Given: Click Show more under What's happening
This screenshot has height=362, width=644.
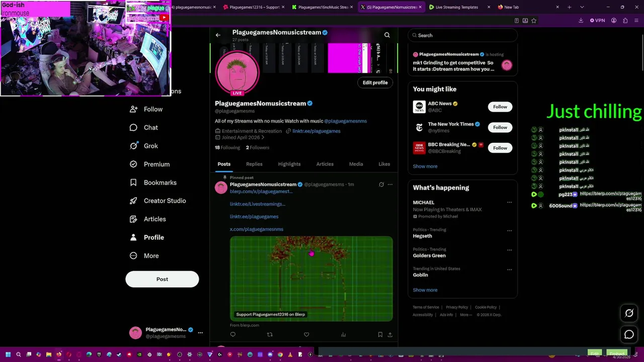Looking at the screenshot, I should tap(425, 290).
